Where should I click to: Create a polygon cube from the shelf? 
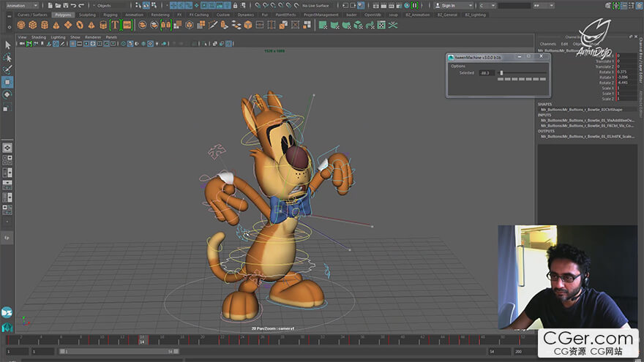[31, 25]
